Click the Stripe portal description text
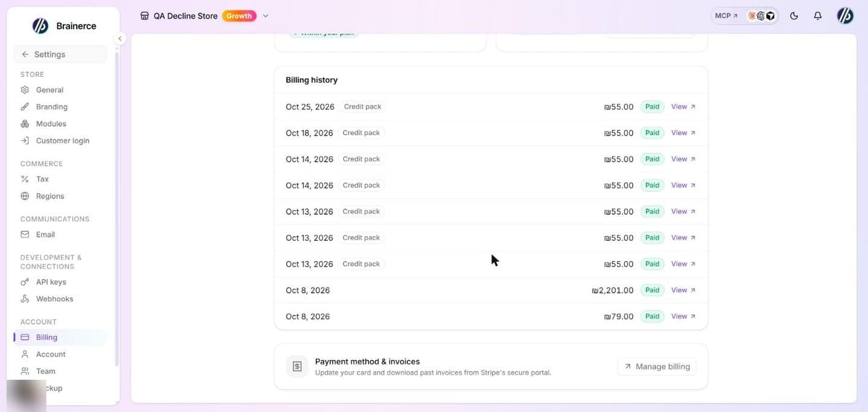The image size is (868, 412). tap(433, 373)
